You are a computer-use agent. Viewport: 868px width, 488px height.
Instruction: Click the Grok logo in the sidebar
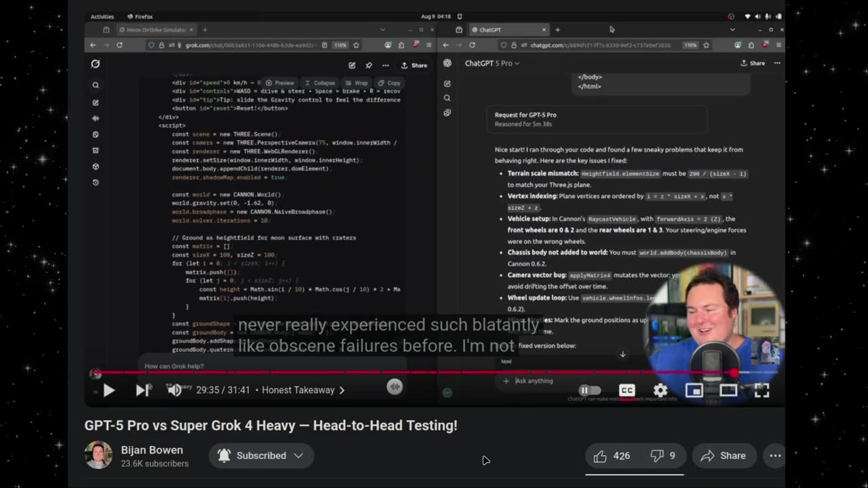[x=96, y=64]
